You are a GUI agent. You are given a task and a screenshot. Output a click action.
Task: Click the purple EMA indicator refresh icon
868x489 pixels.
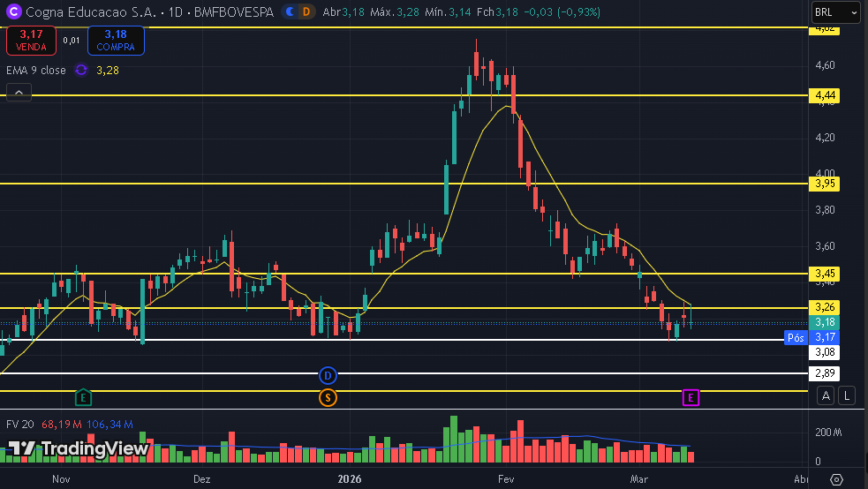(81, 71)
